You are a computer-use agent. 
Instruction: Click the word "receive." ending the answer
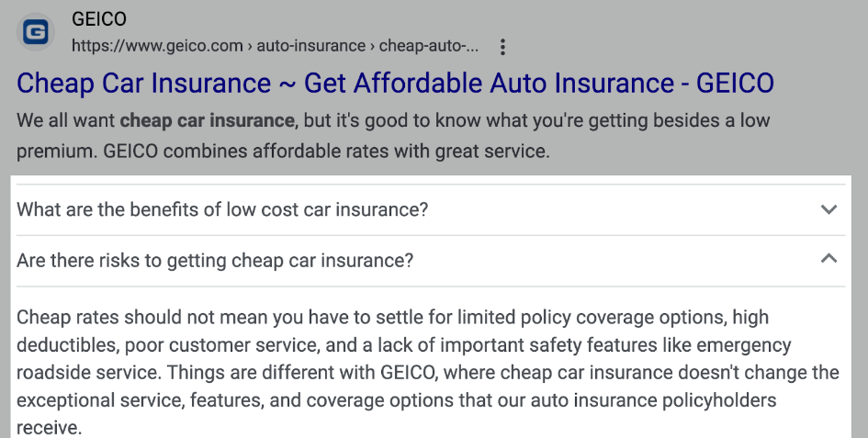coord(50,428)
